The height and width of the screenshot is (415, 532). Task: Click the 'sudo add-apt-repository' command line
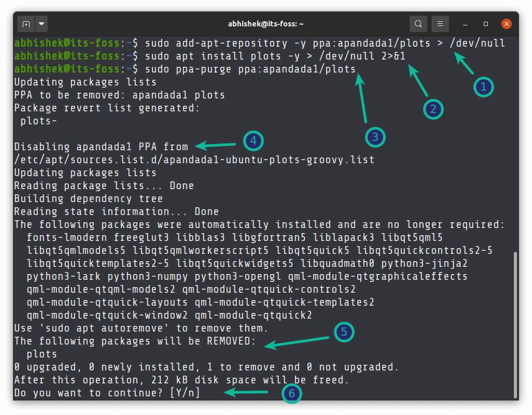pyautogui.click(x=260, y=44)
